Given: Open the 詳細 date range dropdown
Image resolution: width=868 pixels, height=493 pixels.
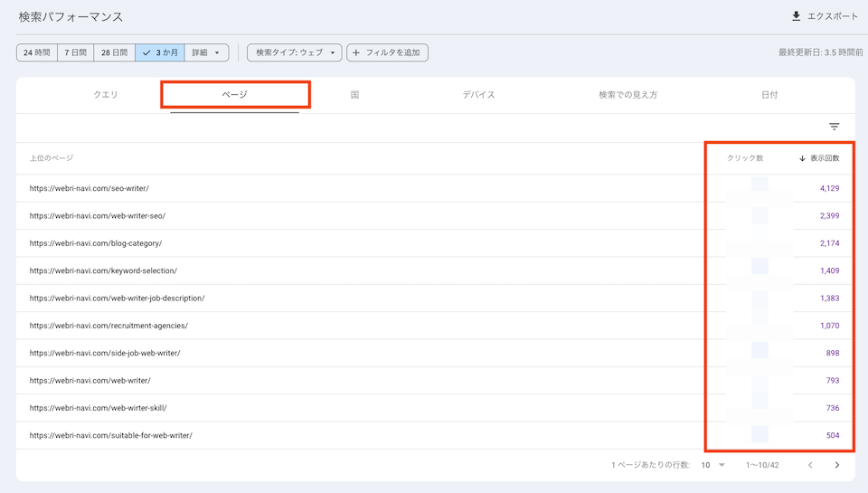Looking at the screenshot, I should click(206, 52).
